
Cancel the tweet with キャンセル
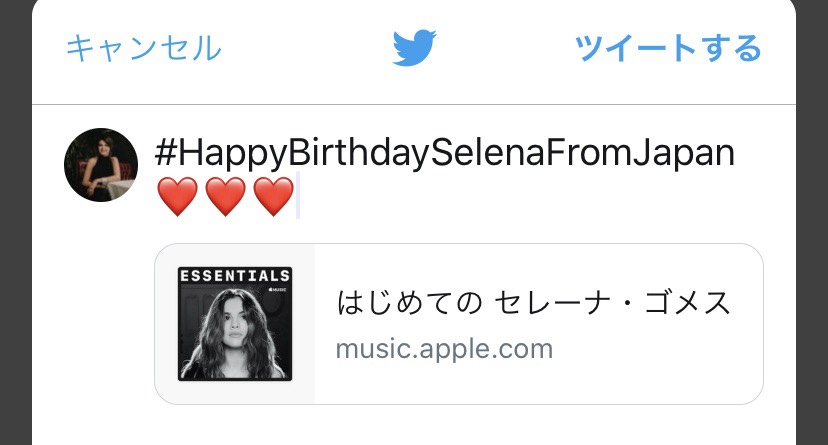[143, 48]
